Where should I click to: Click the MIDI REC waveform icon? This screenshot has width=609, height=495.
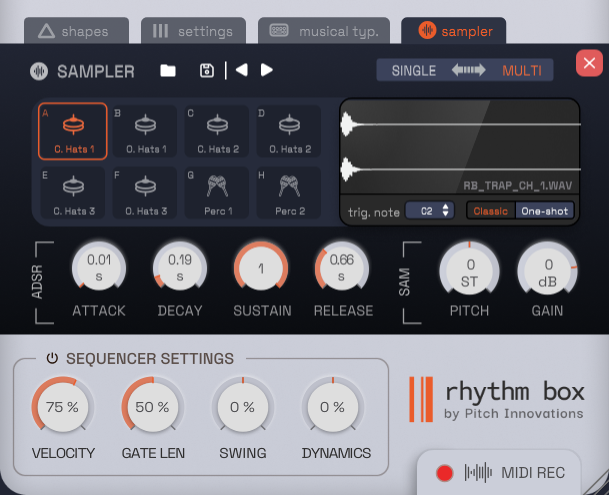coord(478,473)
